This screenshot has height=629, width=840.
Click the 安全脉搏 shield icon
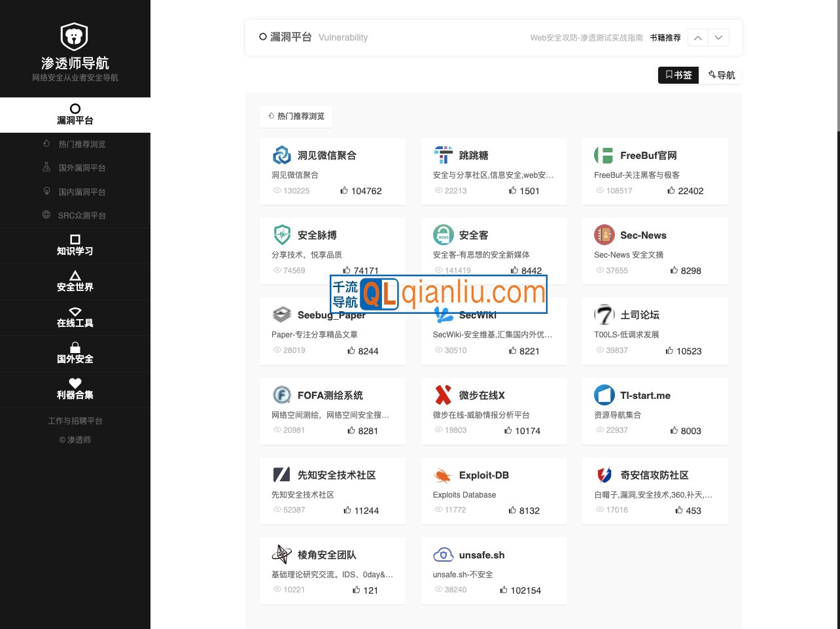point(281,235)
